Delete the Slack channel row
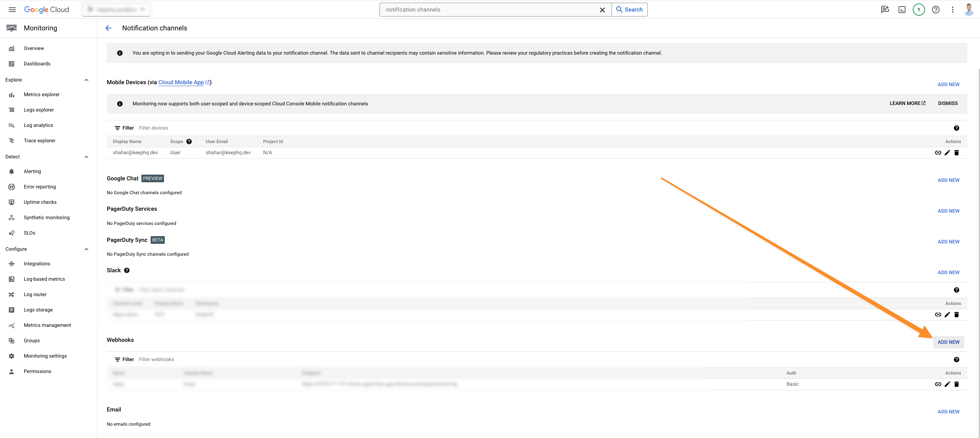This screenshot has height=438, width=980. (957, 315)
